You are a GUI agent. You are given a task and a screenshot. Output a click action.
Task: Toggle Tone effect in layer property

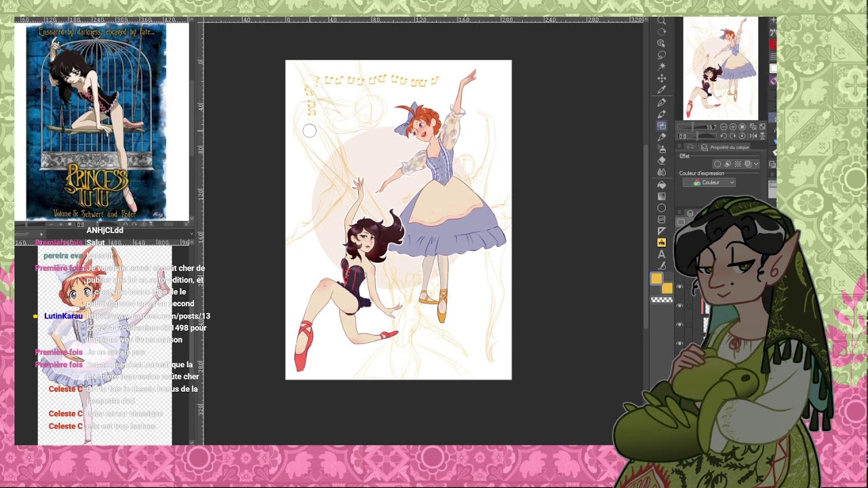(738, 164)
